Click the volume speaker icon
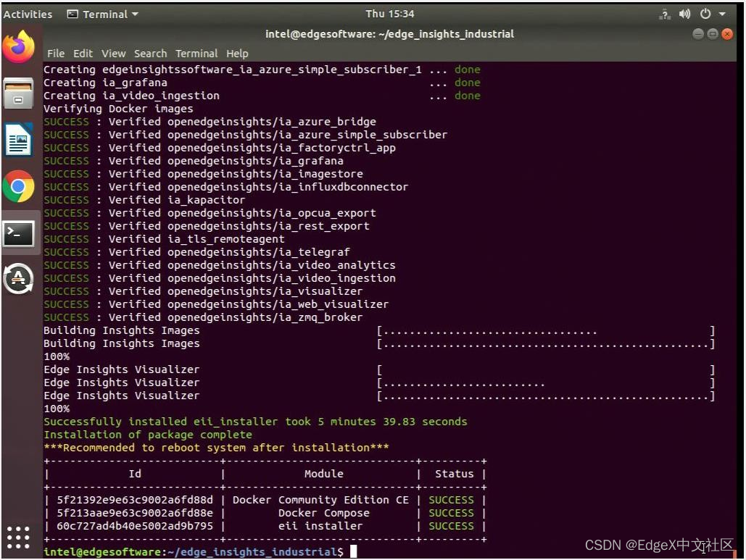746x560 pixels. click(x=684, y=14)
